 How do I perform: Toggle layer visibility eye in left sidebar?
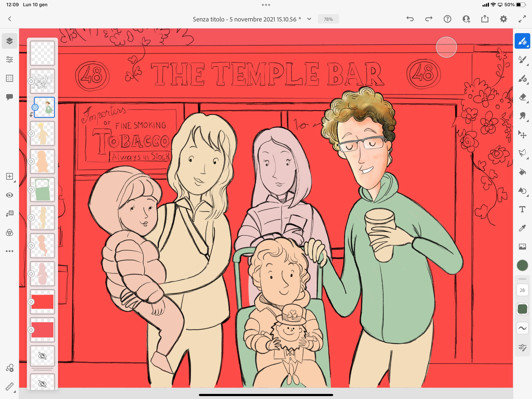(x=9, y=195)
